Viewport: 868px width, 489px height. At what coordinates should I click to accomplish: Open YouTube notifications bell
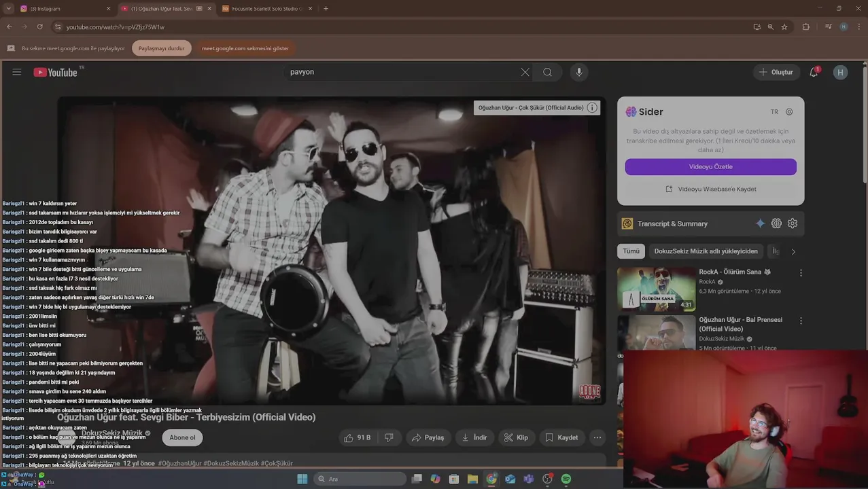[x=814, y=72]
